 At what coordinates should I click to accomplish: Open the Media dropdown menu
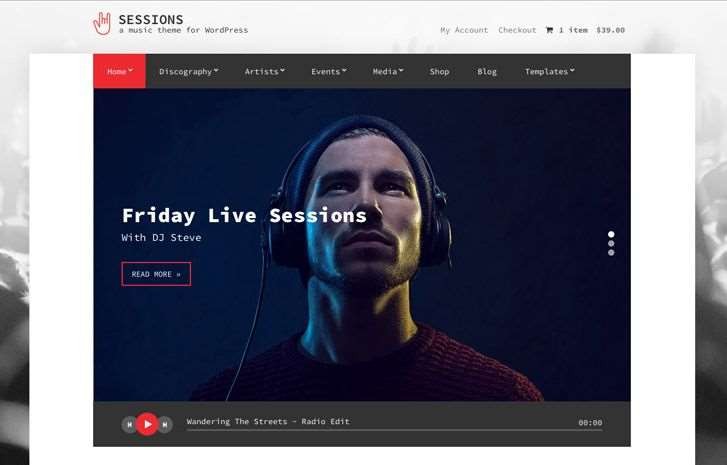click(x=388, y=71)
